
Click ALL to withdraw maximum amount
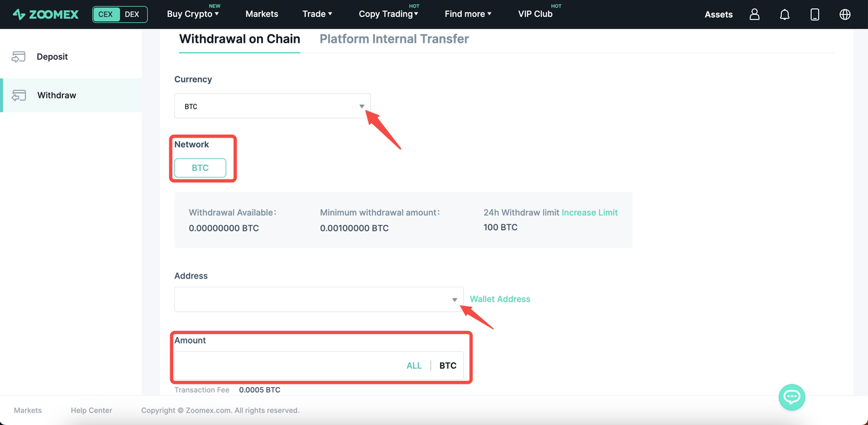tap(414, 365)
